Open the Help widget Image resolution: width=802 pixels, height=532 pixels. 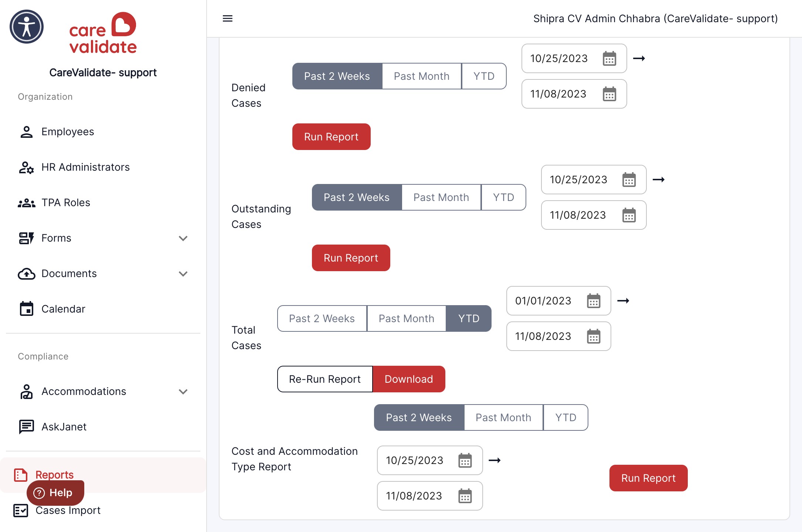coord(55,493)
